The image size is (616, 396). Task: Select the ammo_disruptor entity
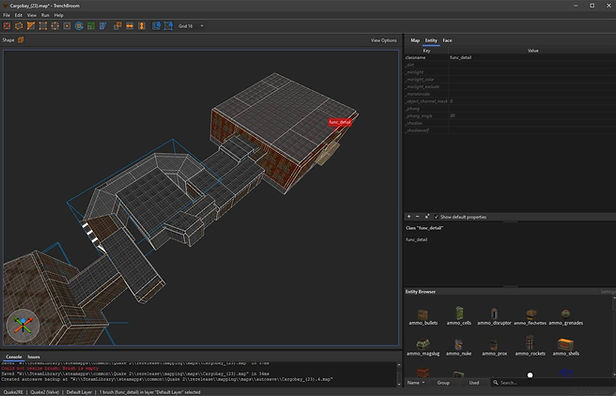coord(494,317)
